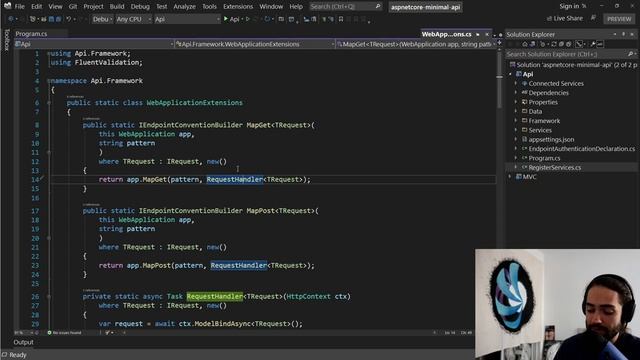
Task: Click the Undo toolbar icon
Action: 69,19
